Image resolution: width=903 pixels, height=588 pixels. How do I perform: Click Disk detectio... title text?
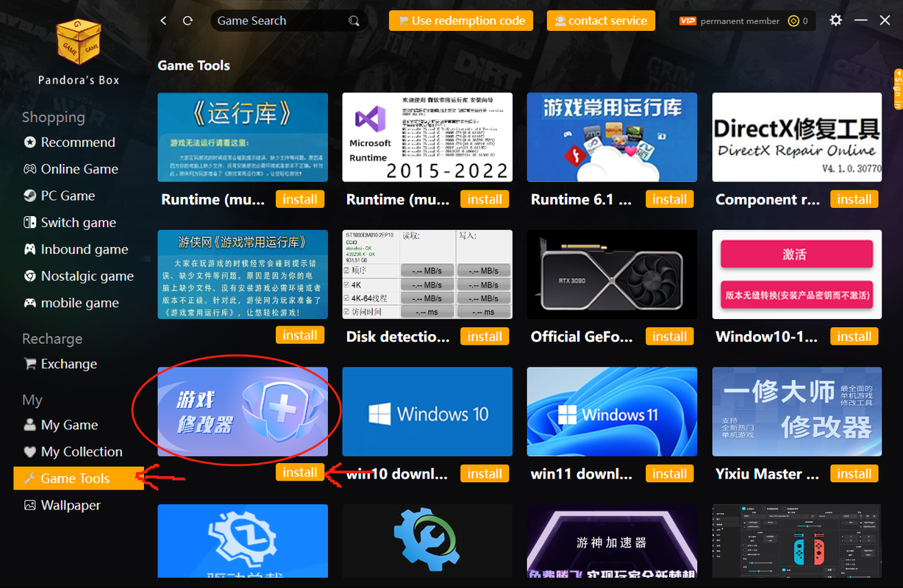pyautogui.click(x=398, y=337)
